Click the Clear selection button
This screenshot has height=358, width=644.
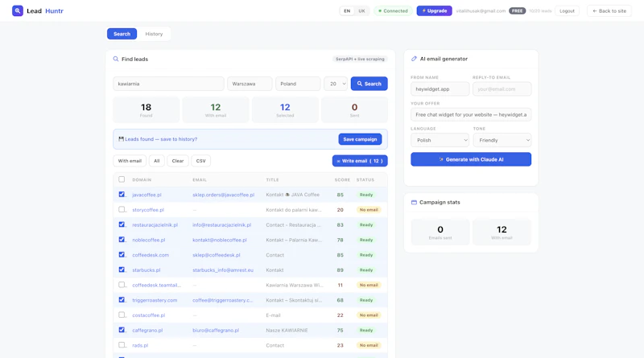[178, 161]
